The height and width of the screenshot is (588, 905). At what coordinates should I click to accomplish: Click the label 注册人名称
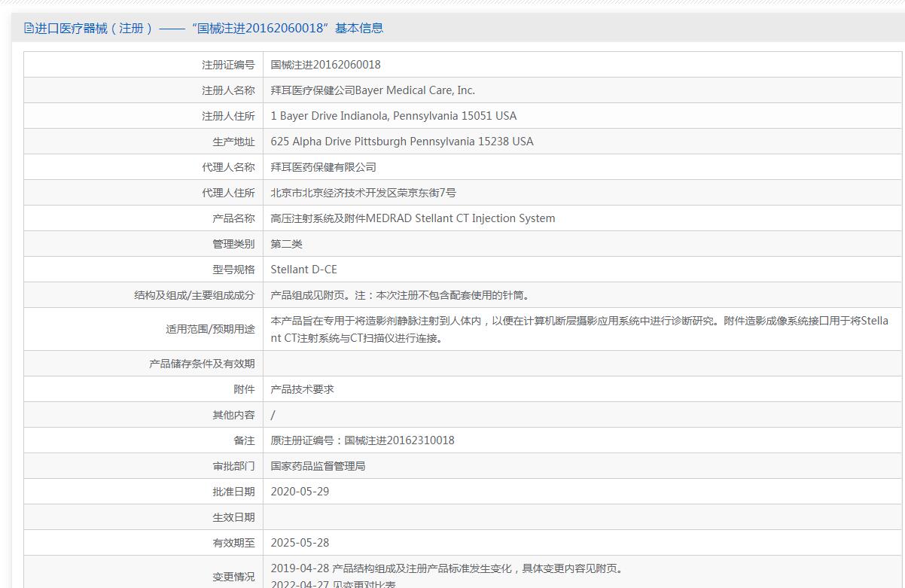228,90
